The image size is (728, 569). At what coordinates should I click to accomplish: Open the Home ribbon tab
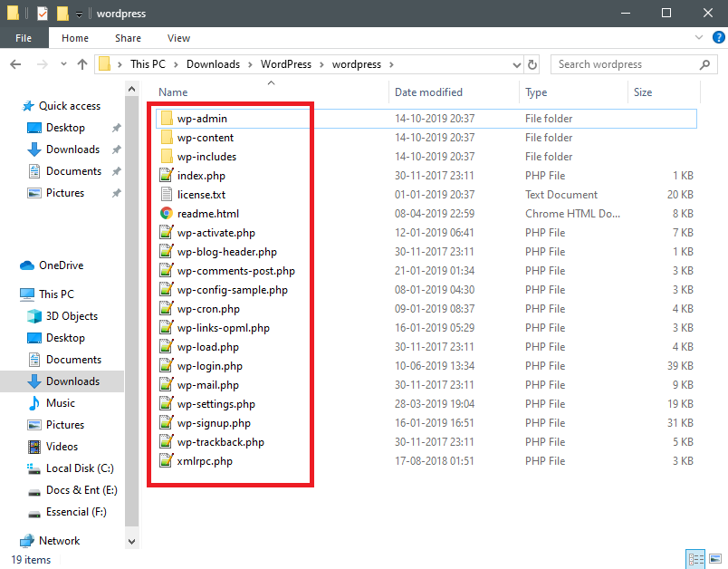click(x=75, y=38)
